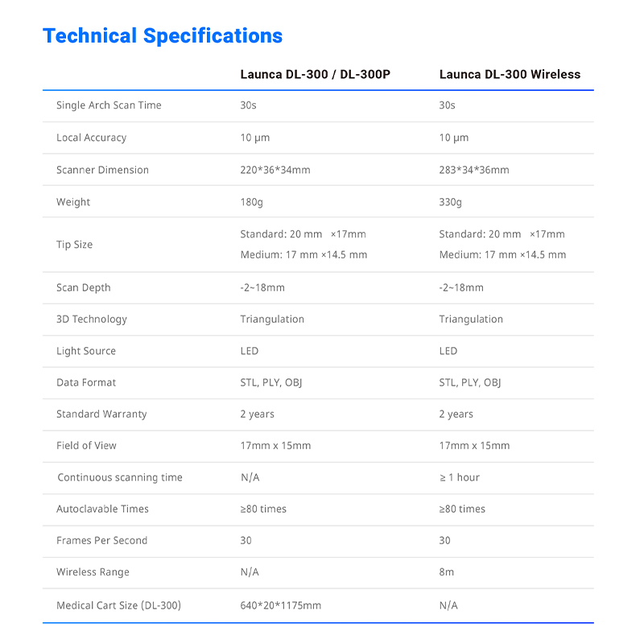Click the Local Accuracy row label
Viewport: 644px width, 644px height.
91,138
